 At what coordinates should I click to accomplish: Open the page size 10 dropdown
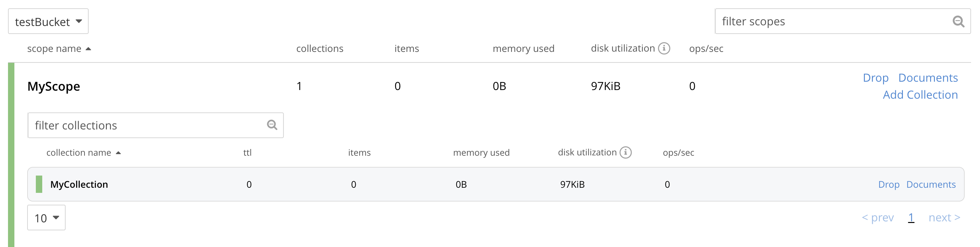pyautogui.click(x=46, y=218)
